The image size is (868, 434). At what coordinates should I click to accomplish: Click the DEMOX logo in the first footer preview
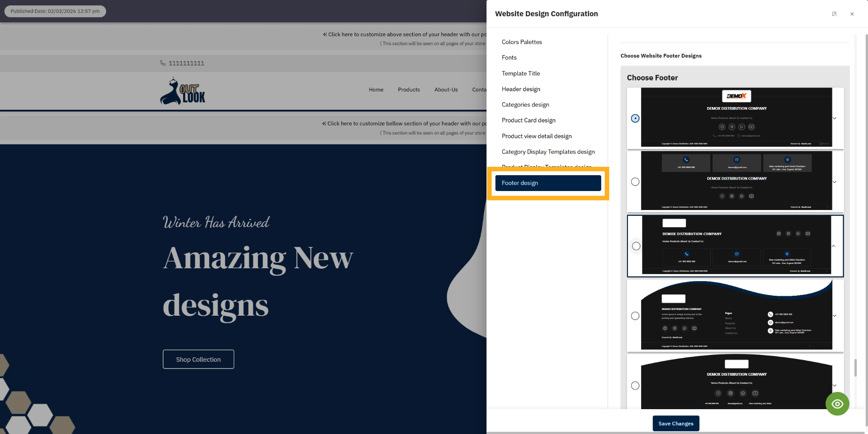point(736,96)
